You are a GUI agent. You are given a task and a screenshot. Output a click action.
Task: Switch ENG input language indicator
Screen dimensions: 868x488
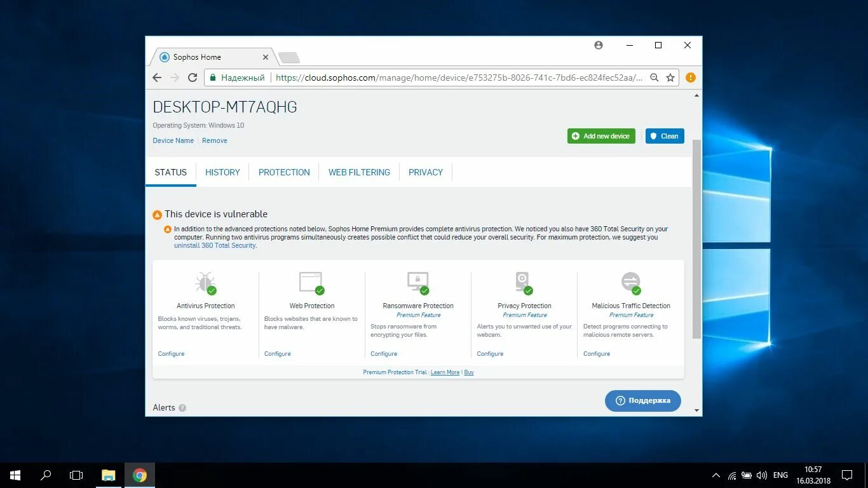click(x=780, y=475)
